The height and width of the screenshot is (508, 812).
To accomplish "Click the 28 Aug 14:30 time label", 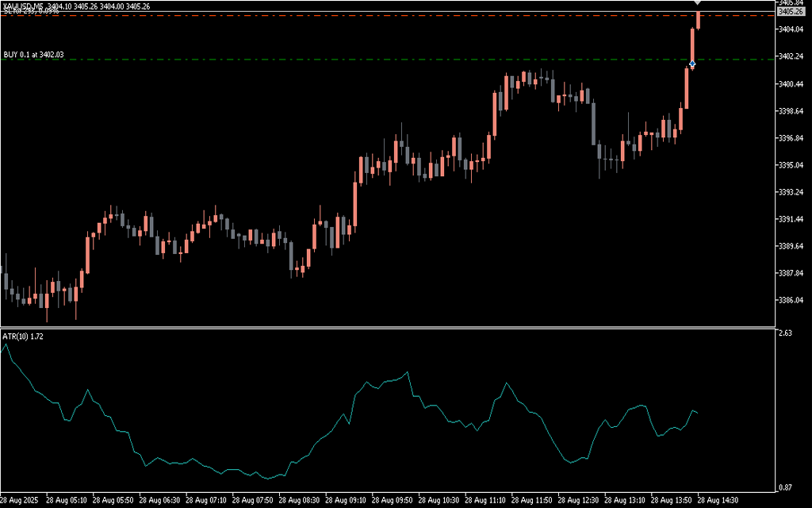I will click(x=718, y=501).
